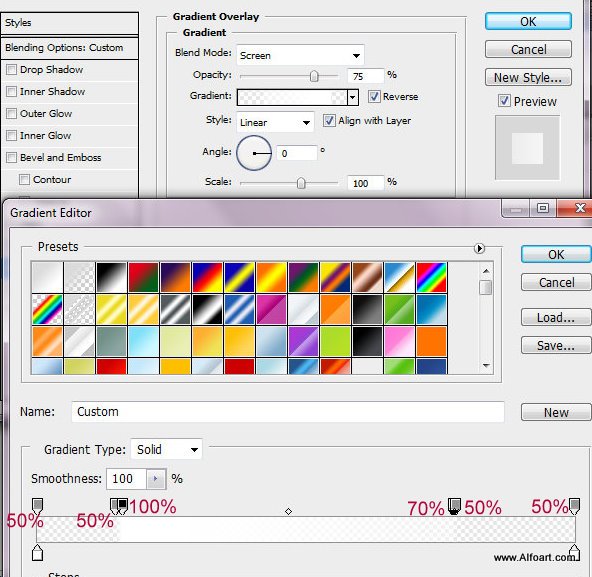Image resolution: width=592 pixels, height=577 pixels.
Task: Adjust the Scale slider handle
Action: click(x=301, y=183)
